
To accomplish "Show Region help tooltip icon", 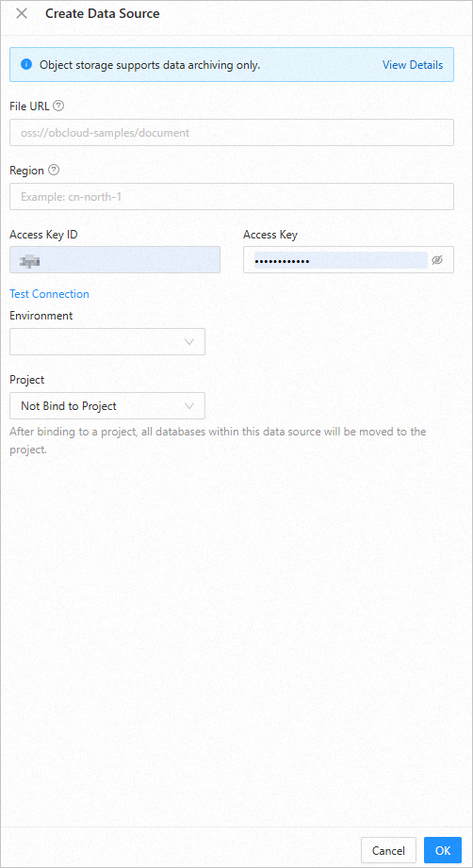I will (54, 170).
